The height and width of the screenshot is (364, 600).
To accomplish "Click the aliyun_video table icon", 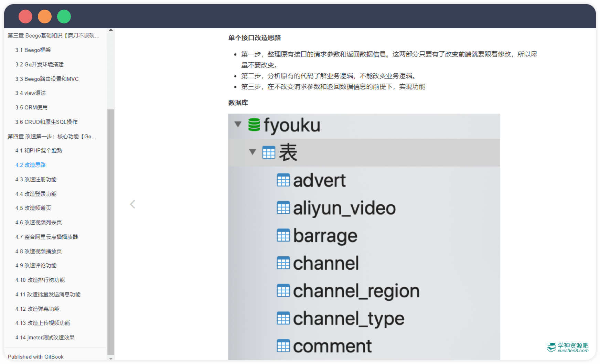I will point(283,208).
